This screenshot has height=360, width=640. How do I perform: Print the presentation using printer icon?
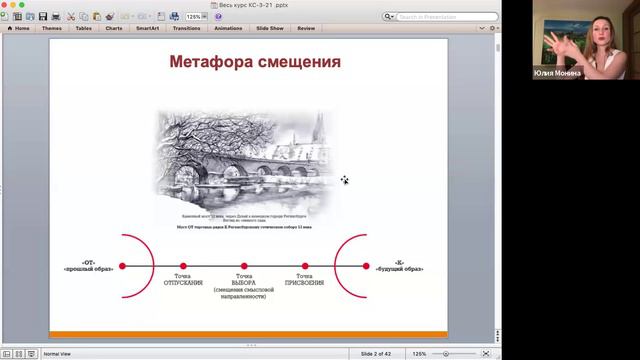click(56, 16)
